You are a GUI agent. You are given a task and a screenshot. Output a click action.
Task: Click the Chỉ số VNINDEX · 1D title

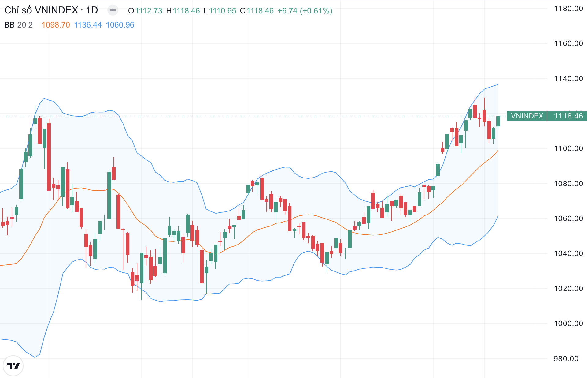point(51,10)
